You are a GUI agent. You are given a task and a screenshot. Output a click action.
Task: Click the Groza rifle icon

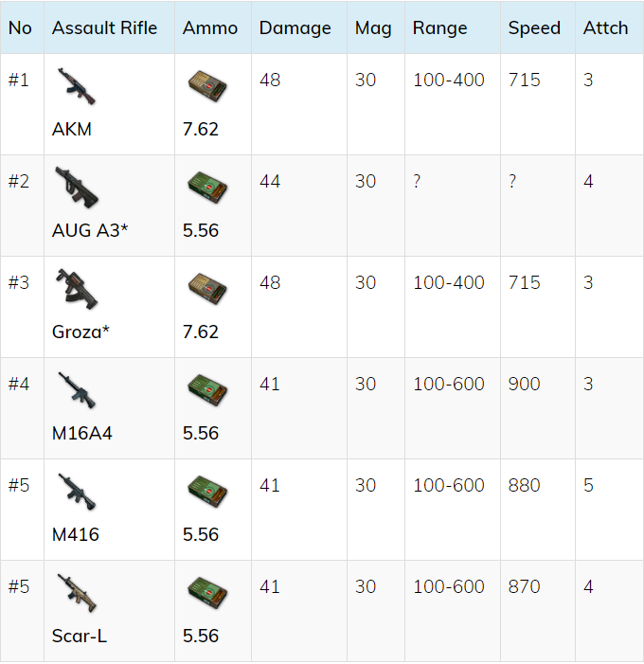76,289
